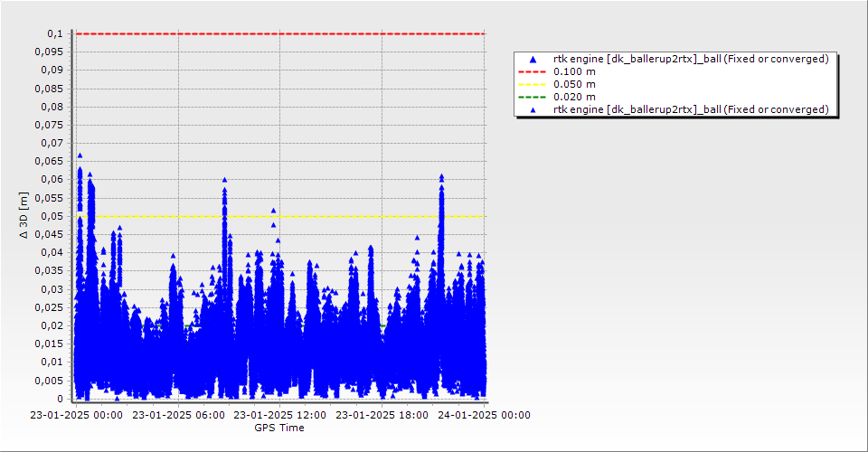Image resolution: width=868 pixels, height=452 pixels.
Task: Click the '0,02' y-axis tick label
Action: tap(52, 325)
